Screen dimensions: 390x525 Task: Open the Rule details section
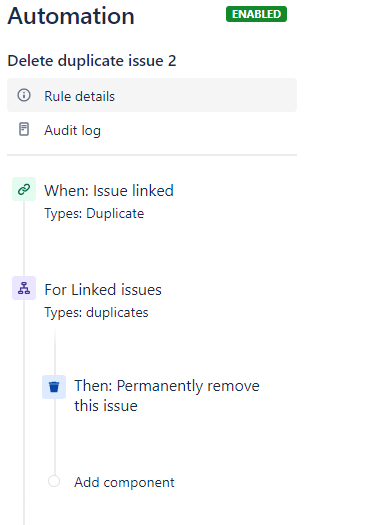coord(152,95)
